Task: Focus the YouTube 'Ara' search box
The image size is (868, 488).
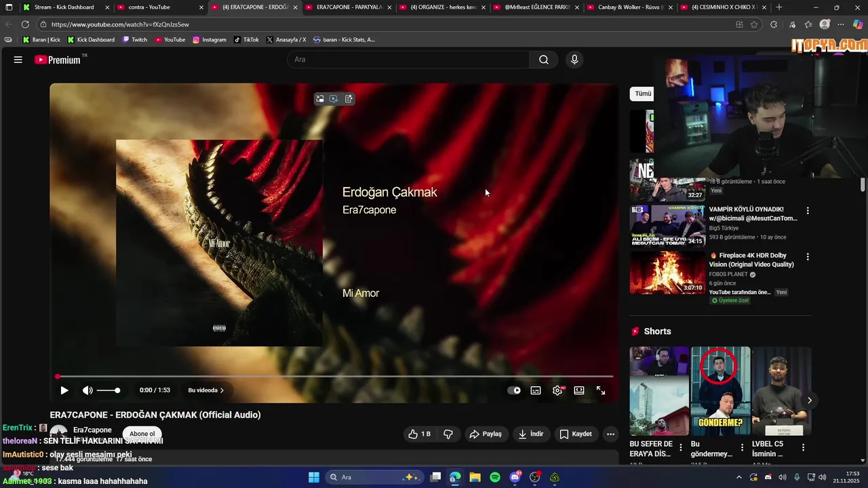Action: pos(409,60)
